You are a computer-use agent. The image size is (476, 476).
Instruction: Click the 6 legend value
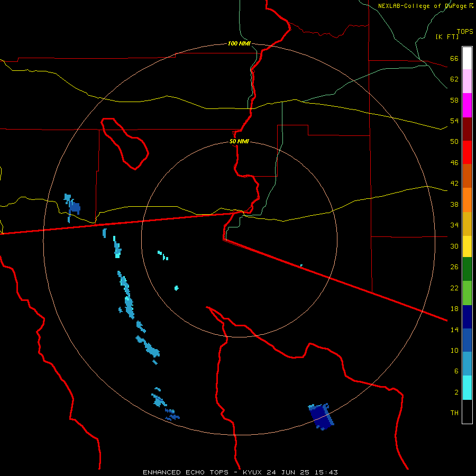(x=456, y=371)
